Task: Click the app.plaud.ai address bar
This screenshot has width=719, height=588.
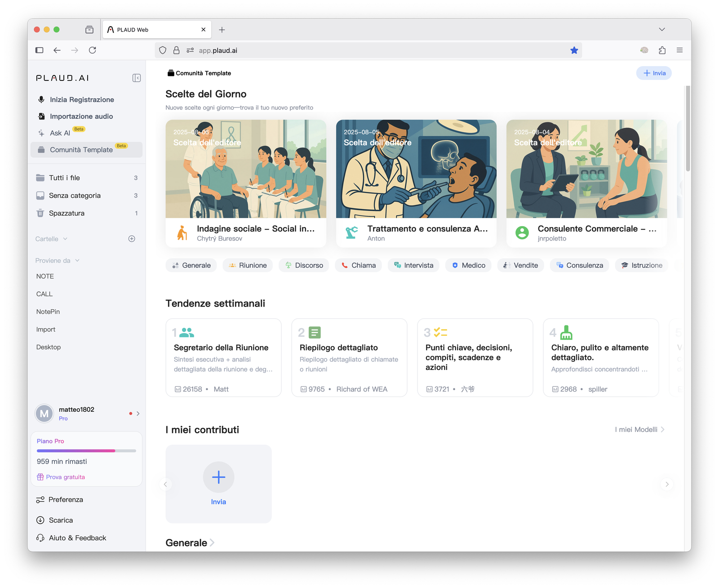Action: point(368,50)
